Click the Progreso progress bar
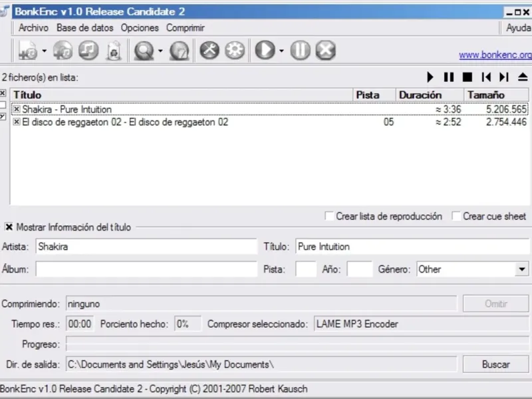This screenshot has width=532, height=399. pos(297,344)
